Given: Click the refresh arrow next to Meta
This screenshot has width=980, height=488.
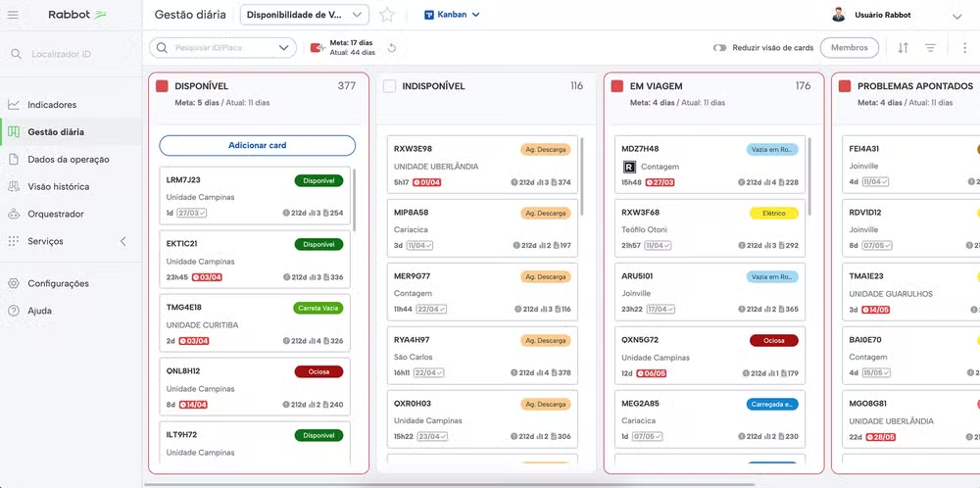Looking at the screenshot, I should click(392, 48).
